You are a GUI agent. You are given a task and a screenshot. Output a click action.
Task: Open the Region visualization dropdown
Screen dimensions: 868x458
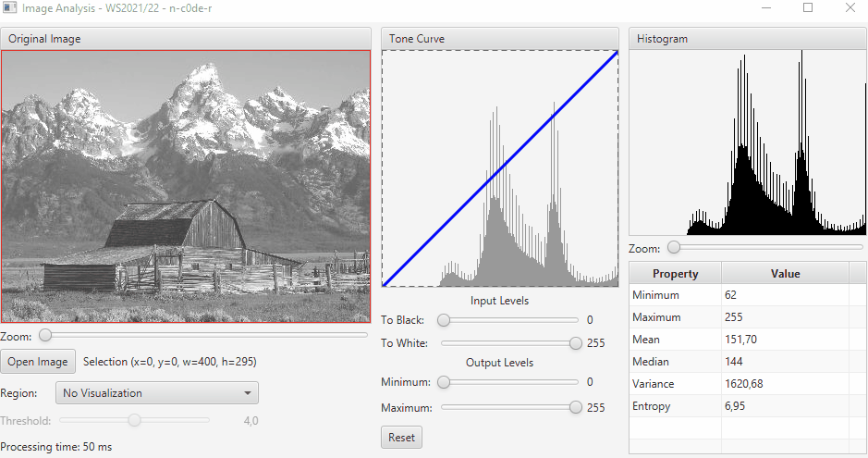pos(156,393)
